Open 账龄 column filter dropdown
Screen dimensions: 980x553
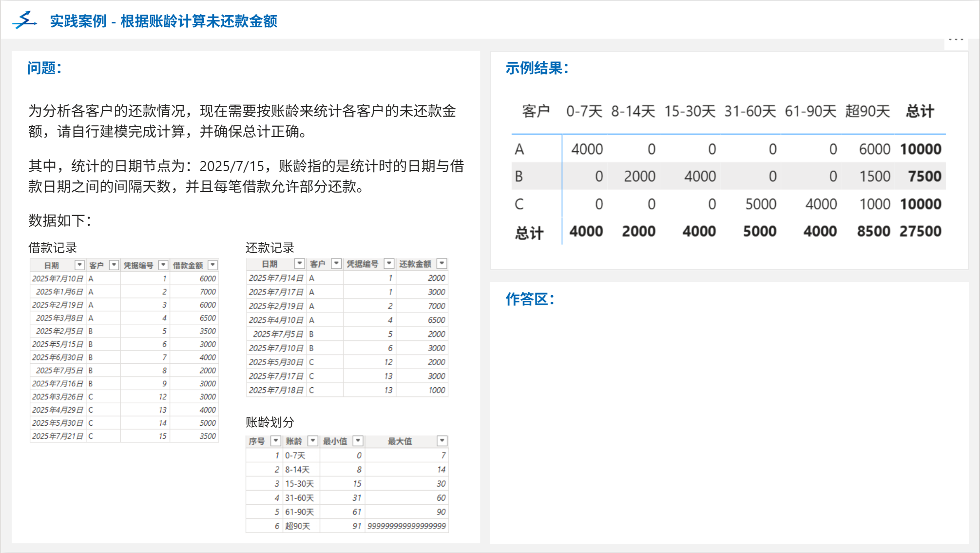tap(313, 441)
